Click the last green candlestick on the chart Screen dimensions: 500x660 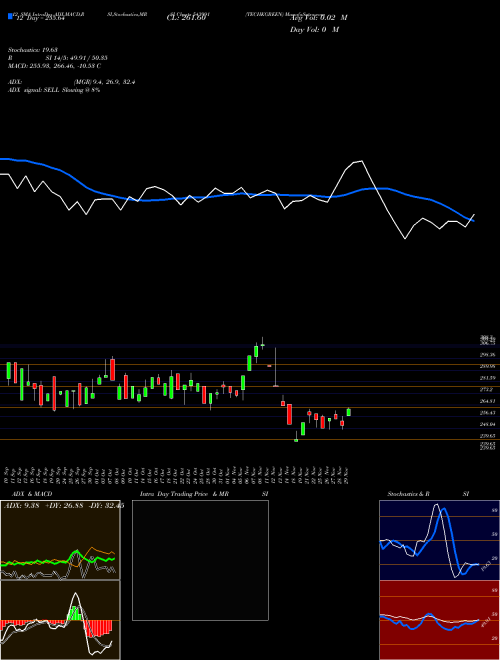348,412
